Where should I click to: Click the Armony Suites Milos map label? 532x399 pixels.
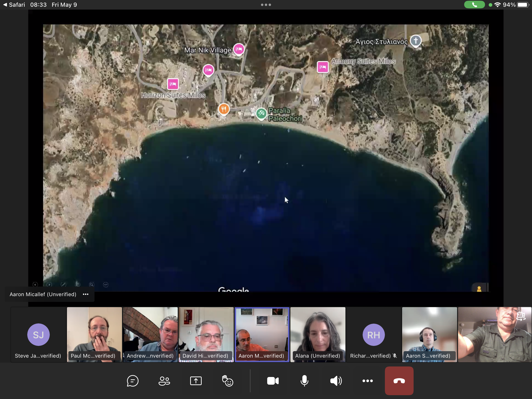pyautogui.click(x=363, y=61)
